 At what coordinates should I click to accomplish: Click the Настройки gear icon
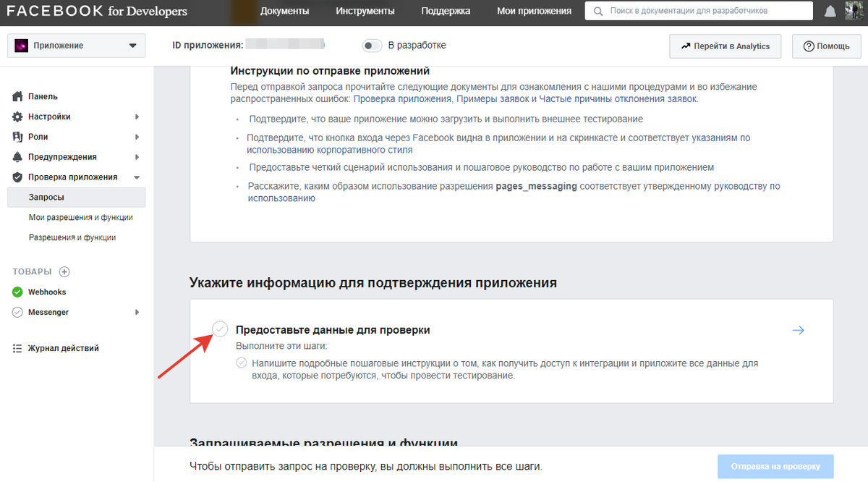(18, 117)
